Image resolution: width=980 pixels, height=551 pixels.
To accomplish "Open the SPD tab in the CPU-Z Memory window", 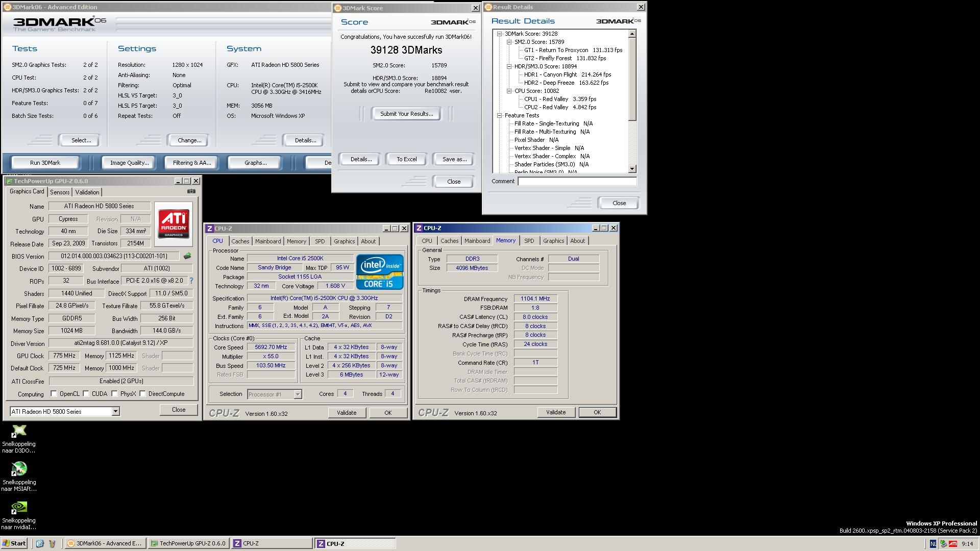I will click(529, 241).
